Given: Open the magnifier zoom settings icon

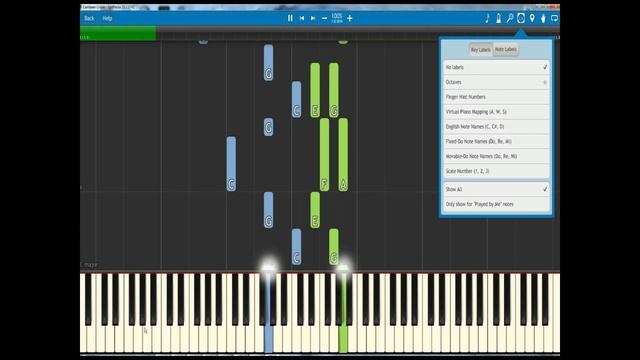Looking at the screenshot, I should pos(510,18).
